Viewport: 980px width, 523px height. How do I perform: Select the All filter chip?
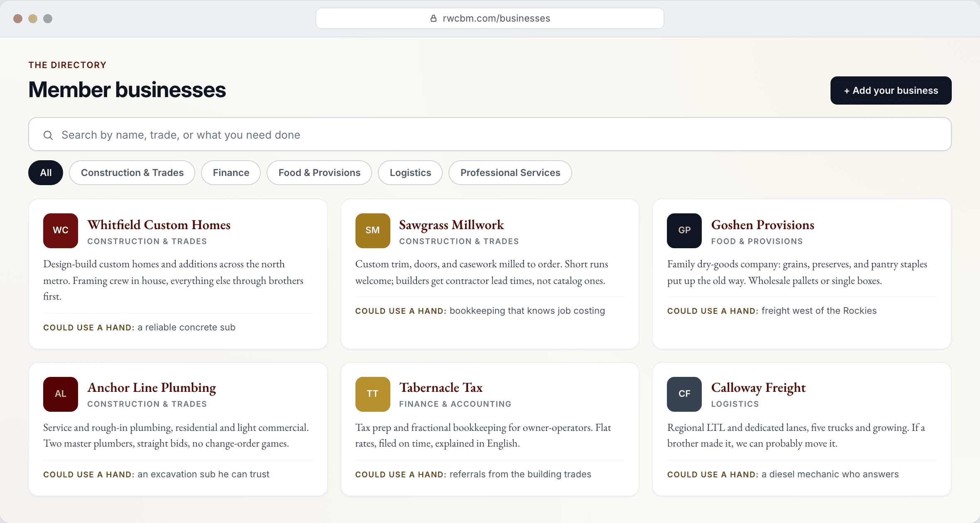46,173
